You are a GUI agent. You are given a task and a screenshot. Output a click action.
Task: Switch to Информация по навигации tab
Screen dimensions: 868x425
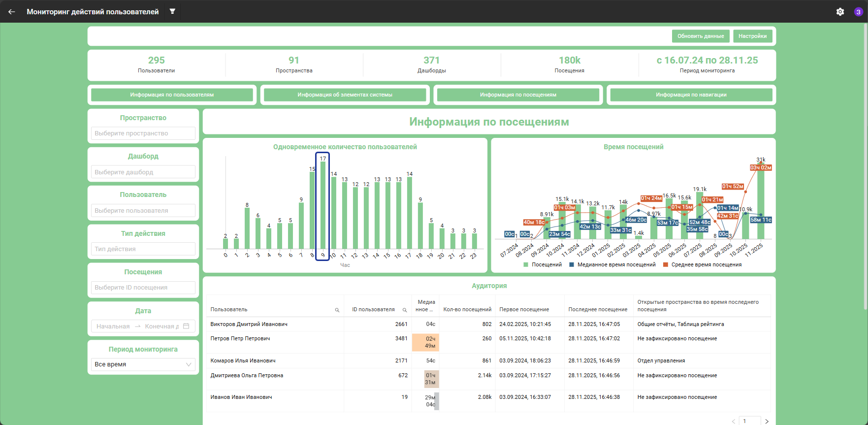coord(691,95)
